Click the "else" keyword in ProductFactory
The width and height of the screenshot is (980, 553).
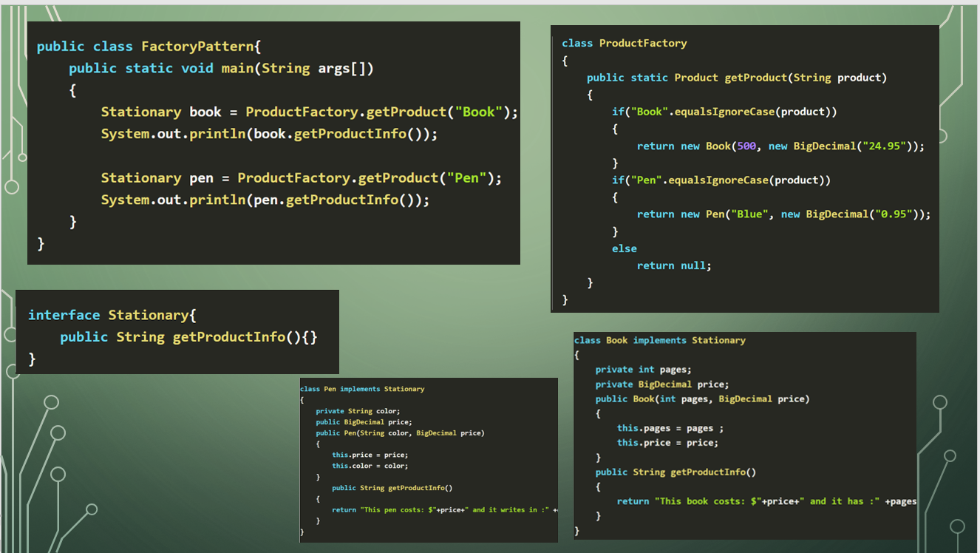625,249
